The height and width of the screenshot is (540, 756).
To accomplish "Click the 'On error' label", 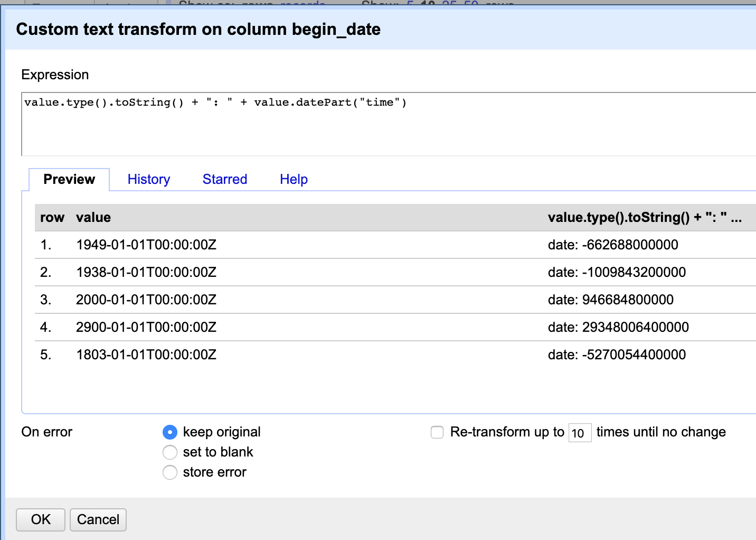I will point(47,432).
